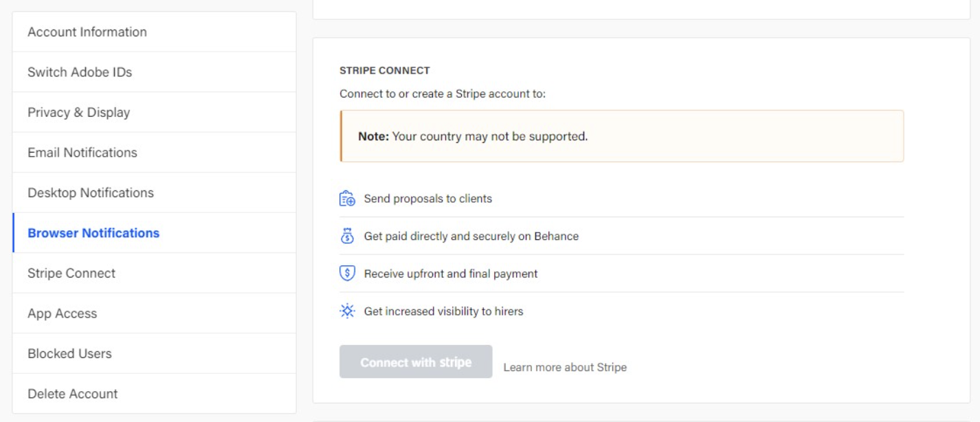The height and width of the screenshot is (422, 980).
Task: Open Privacy & Display settings
Action: click(x=155, y=113)
